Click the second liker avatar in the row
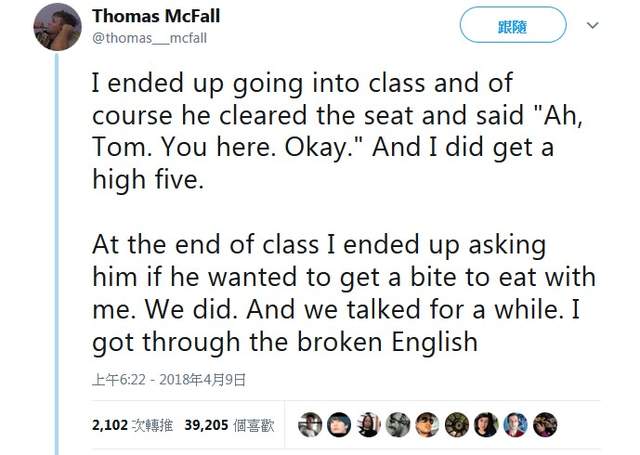640x455 pixels. point(340,424)
